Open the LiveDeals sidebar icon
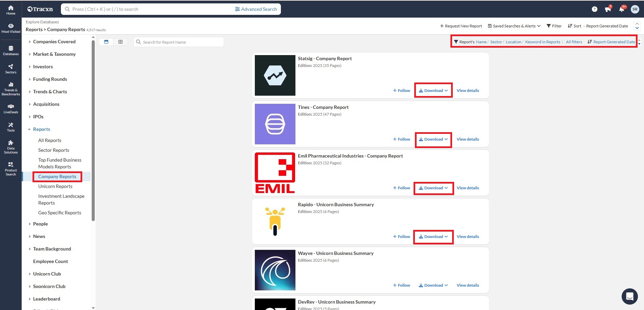Image resolution: width=644 pixels, height=310 pixels. pos(11,109)
